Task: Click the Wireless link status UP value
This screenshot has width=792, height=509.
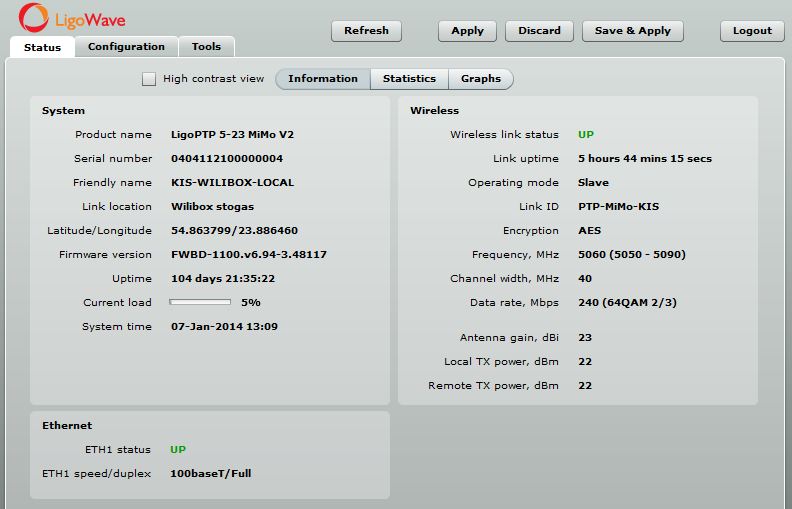Action: click(x=586, y=135)
